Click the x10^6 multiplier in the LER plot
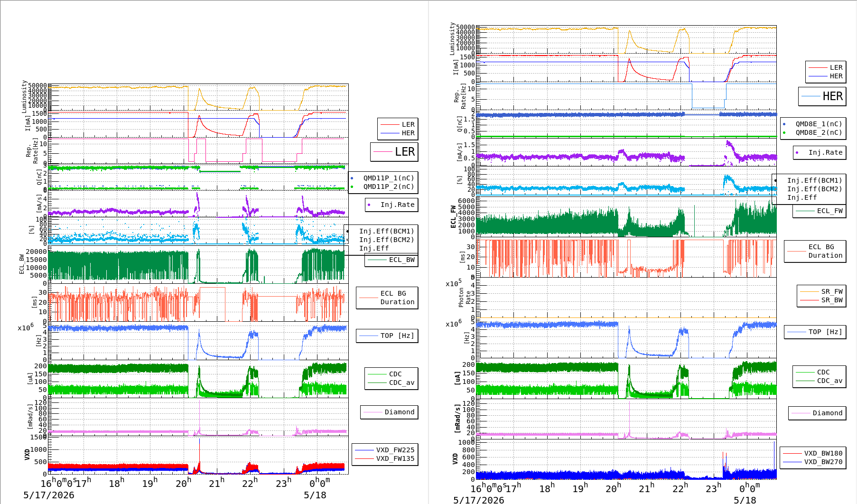Viewport: 857px width, 504px height. [26, 327]
